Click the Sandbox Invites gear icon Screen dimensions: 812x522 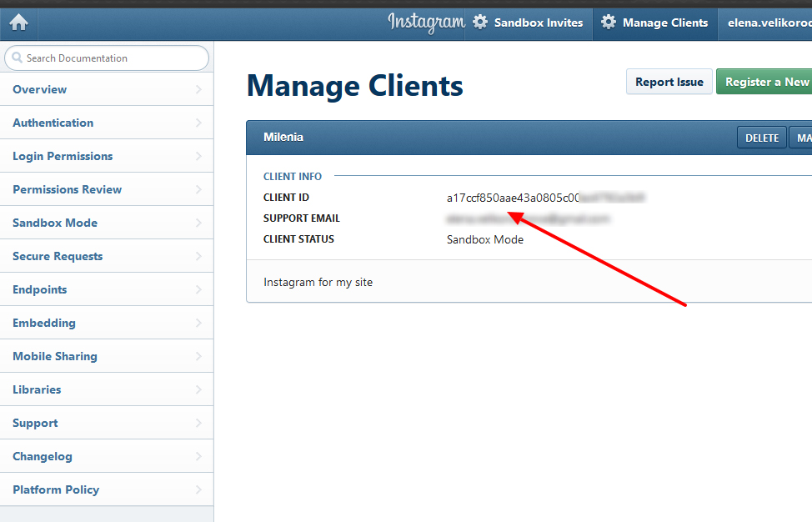point(480,23)
